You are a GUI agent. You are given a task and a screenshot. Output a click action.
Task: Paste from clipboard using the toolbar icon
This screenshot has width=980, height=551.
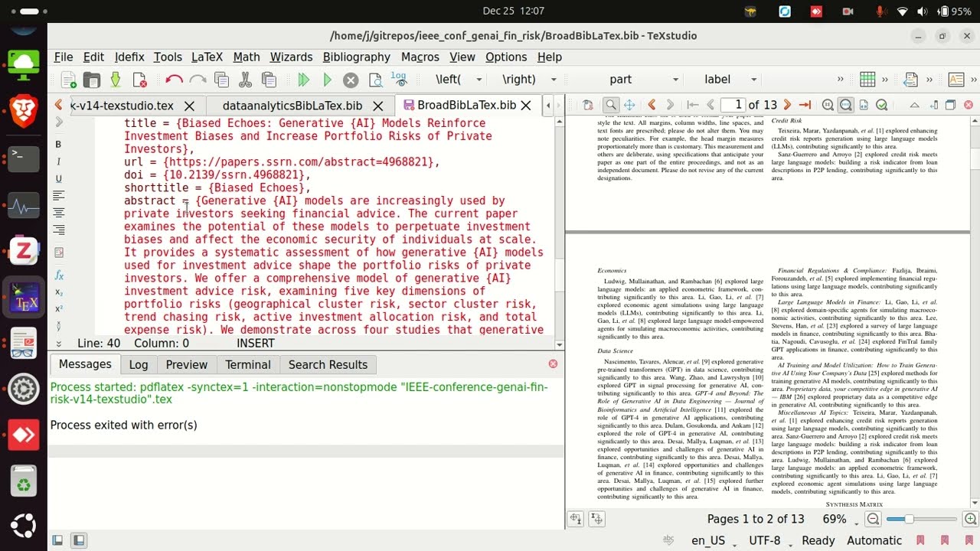click(x=269, y=80)
